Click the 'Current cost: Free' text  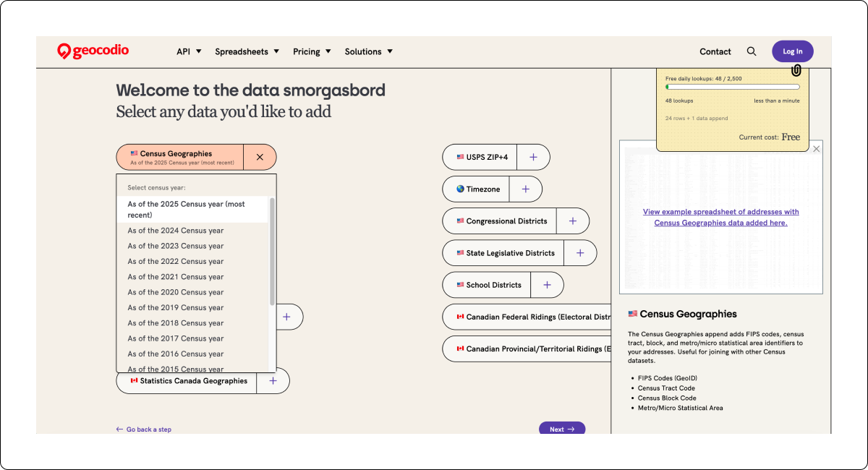(770, 137)
